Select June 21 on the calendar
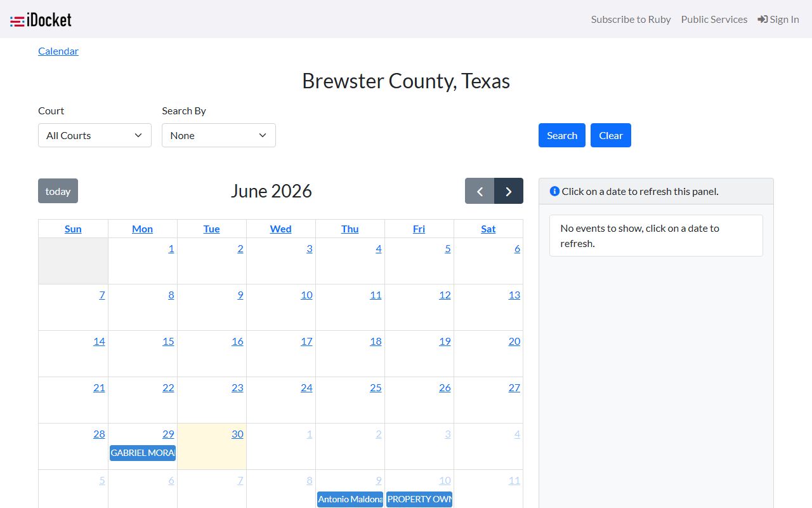This screenshot has height=508, width=812. [x=99, y=387]
